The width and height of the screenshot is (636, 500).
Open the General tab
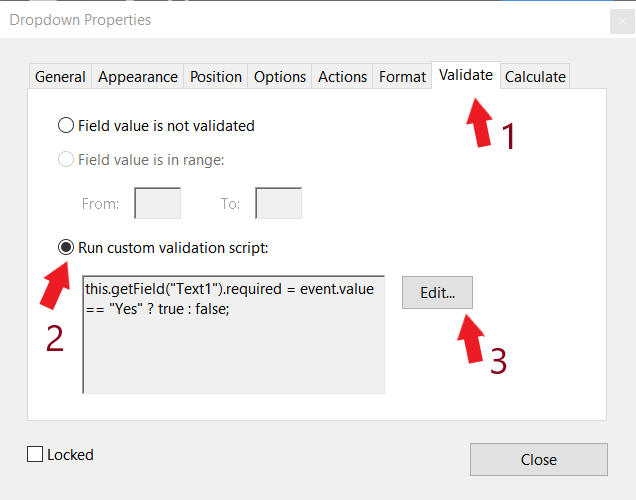pyautogui.click(x=60, y=77)
